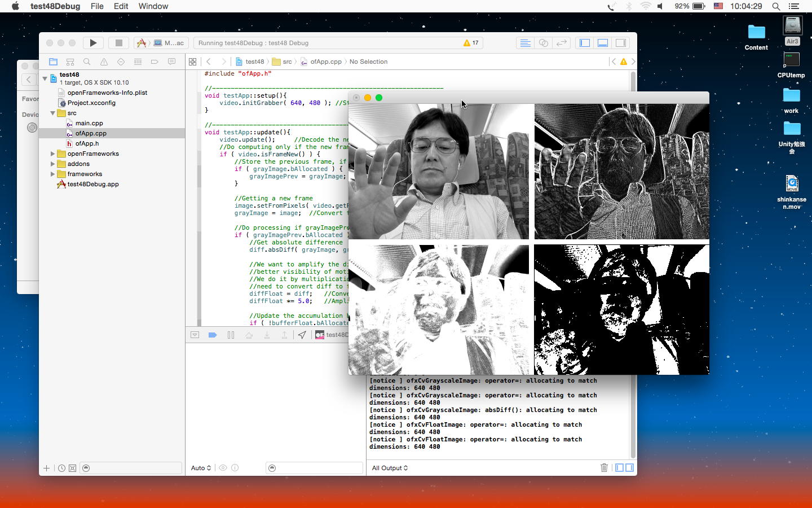Open the Breakpoint navigator

coord(155,62)
